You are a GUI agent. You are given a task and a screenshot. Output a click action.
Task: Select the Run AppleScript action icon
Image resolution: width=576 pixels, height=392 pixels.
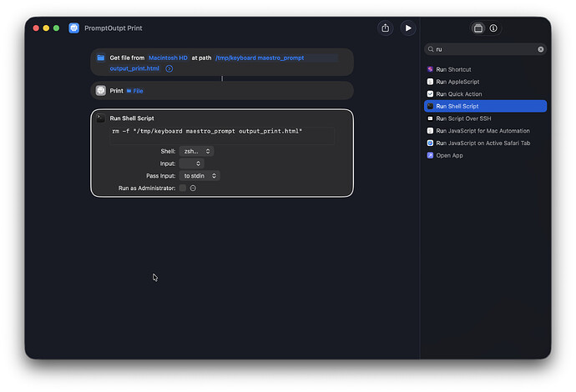click(430, 82)
